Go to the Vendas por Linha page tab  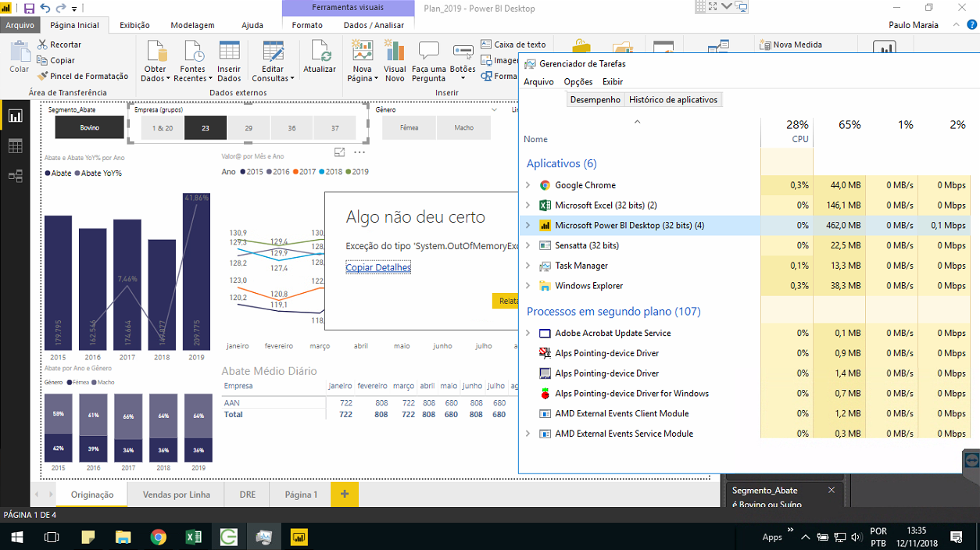[x=177, y=495]
